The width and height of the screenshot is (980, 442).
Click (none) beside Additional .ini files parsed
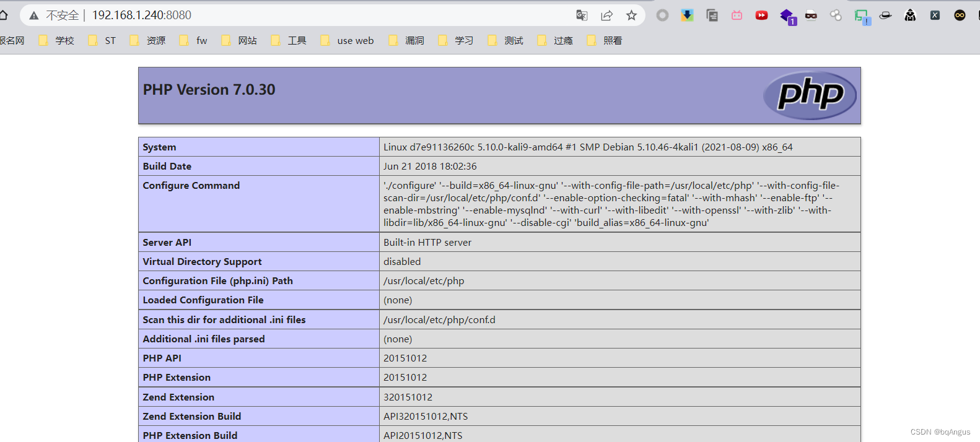pyautogui.click(x=398, y=339)
